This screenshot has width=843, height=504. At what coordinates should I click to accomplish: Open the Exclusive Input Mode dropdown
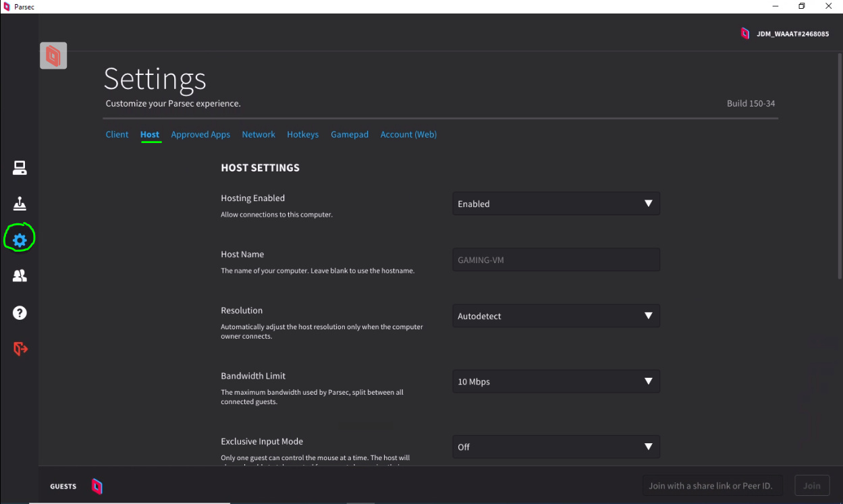pos(556,447)
